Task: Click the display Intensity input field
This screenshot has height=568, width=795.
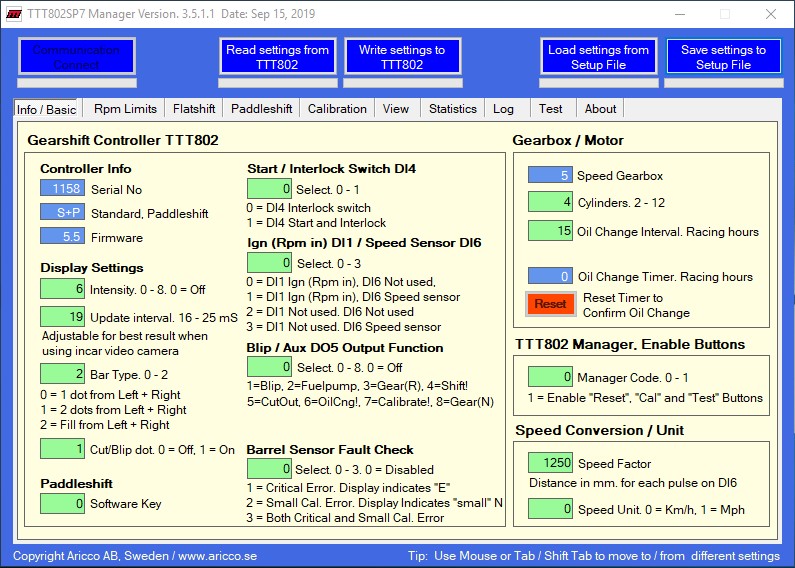Action: [62, 289]
